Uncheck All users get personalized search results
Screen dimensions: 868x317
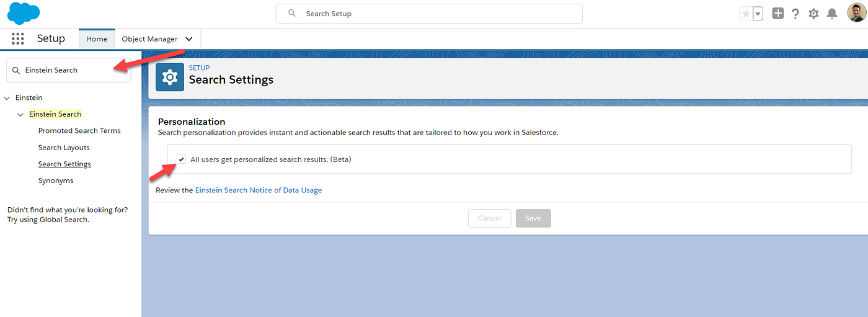coord(181,159)
